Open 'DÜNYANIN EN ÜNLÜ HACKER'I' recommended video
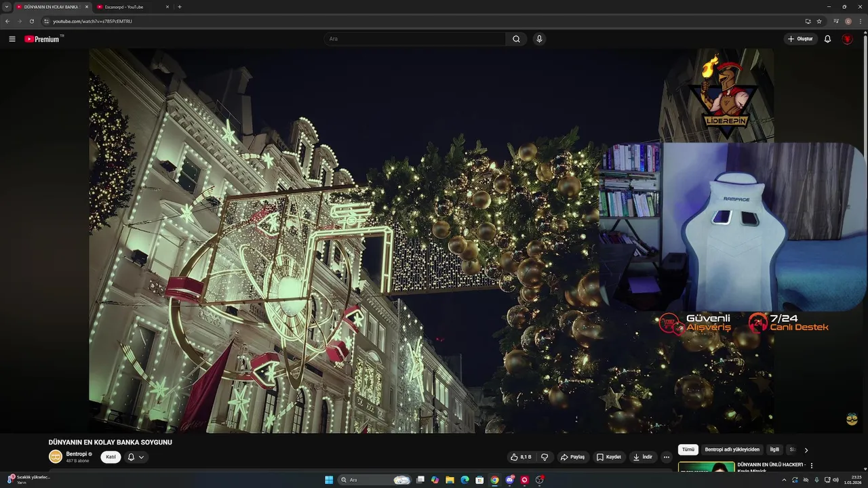Image resolution: width=868 pixels, height=488 pixels. [772, 468]
